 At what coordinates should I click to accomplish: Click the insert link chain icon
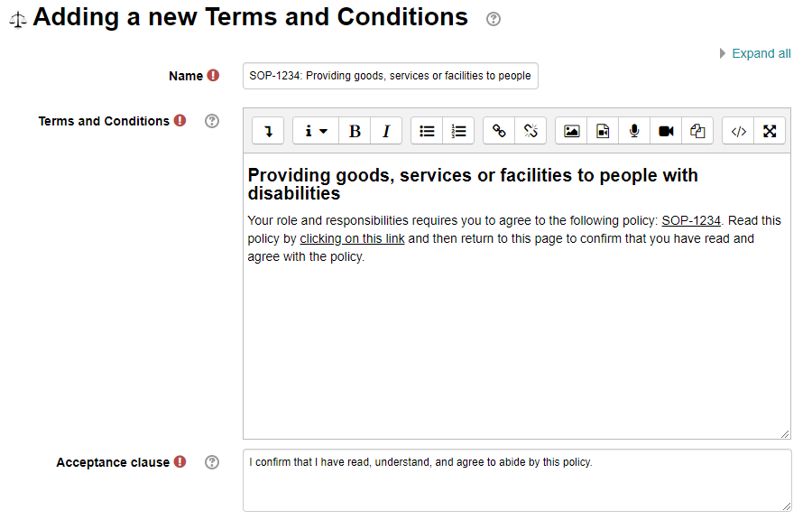click(499, 131)
